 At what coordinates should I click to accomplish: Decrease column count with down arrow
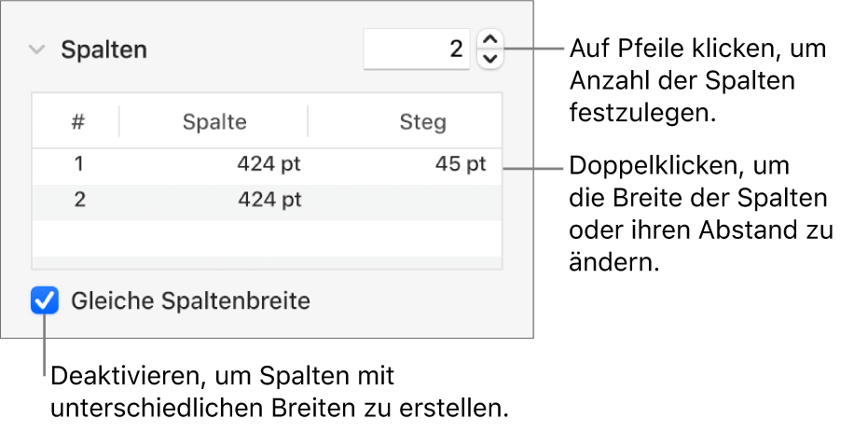coord(489,59)
